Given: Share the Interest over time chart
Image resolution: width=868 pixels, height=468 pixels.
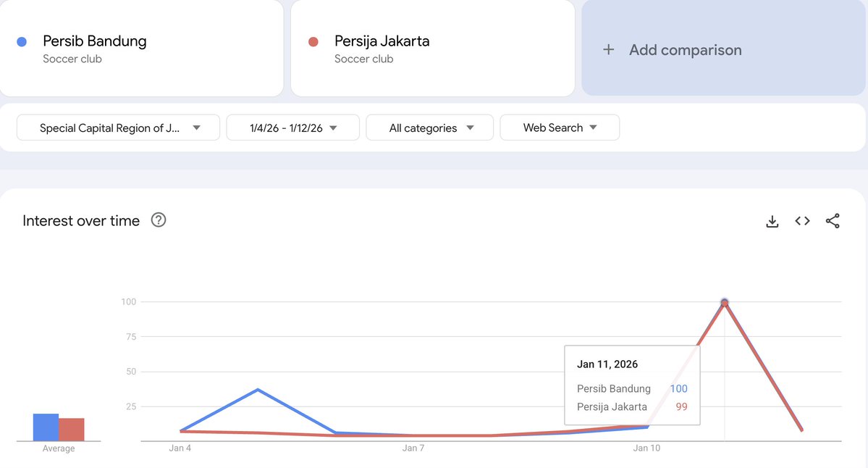Looking at the screenshot, I should (x=833, y=221).
